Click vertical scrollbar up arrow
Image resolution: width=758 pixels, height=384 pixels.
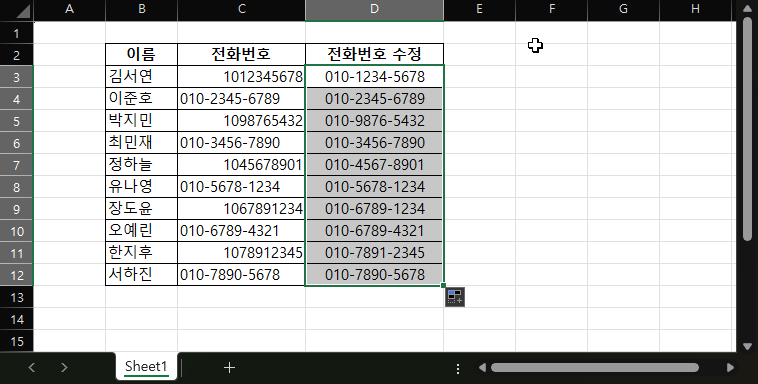(x=747, y=9)
